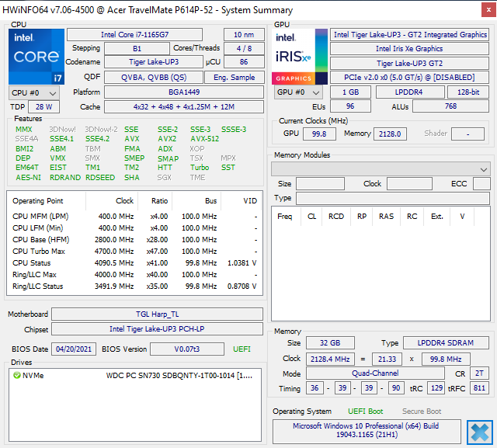Click the Cores/Threads 4 / 8 field
This screenshot has width=497, height=448.
click(x=244, y=49)
